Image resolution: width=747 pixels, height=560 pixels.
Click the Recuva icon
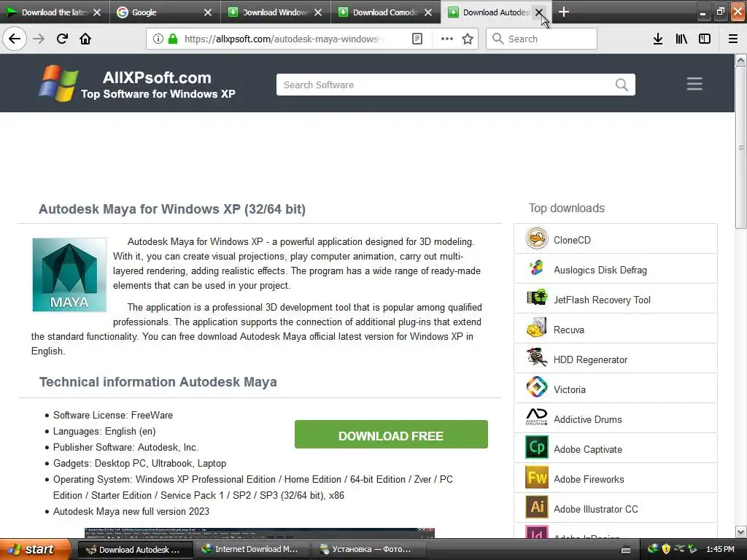[x=536, y=328]
